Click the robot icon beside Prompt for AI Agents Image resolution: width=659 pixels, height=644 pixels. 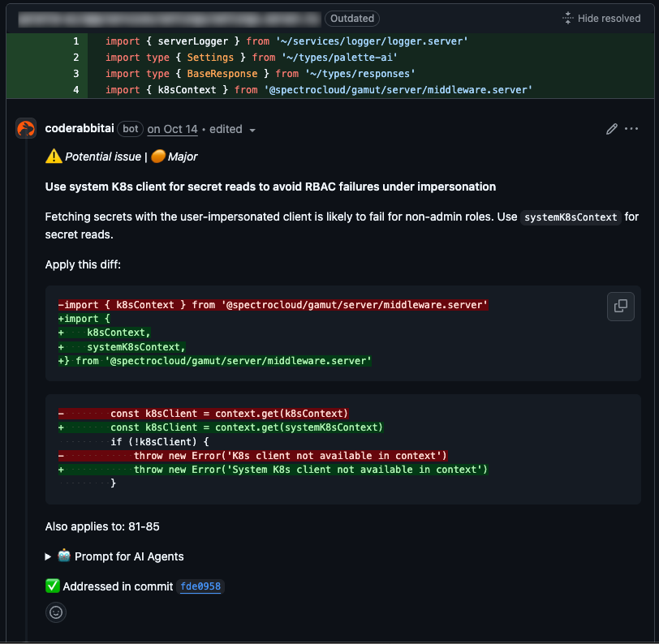pos(63,556)
